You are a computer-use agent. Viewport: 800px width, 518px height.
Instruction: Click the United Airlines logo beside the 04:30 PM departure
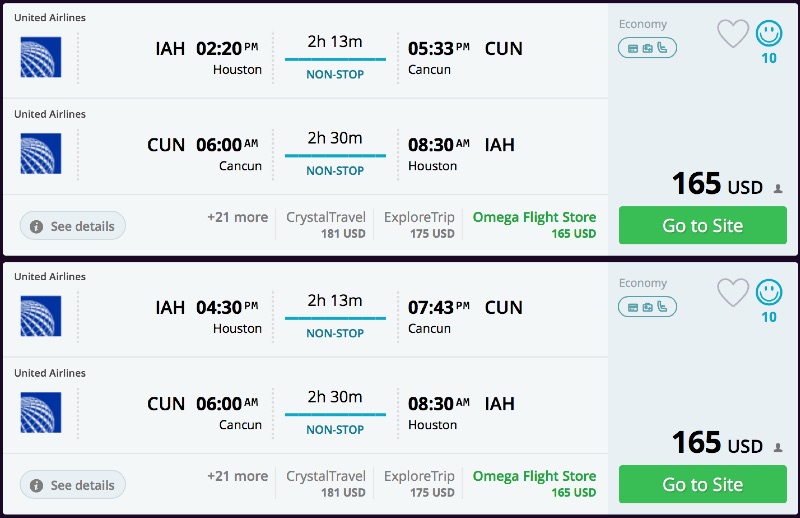coord(41,316)
